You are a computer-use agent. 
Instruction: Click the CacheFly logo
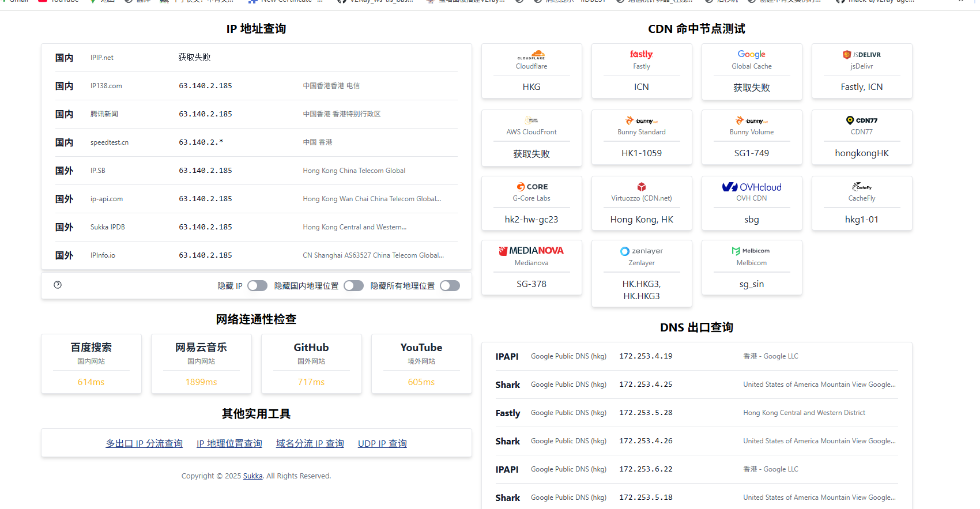click(862, 187)
